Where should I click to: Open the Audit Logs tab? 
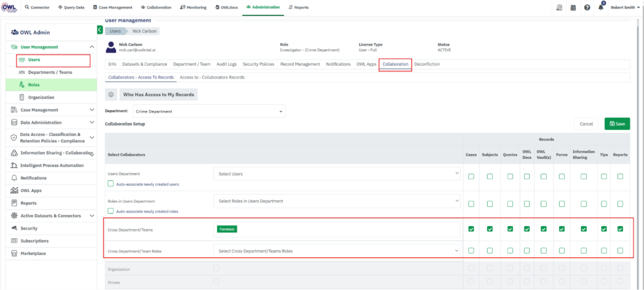coord(226,64)
